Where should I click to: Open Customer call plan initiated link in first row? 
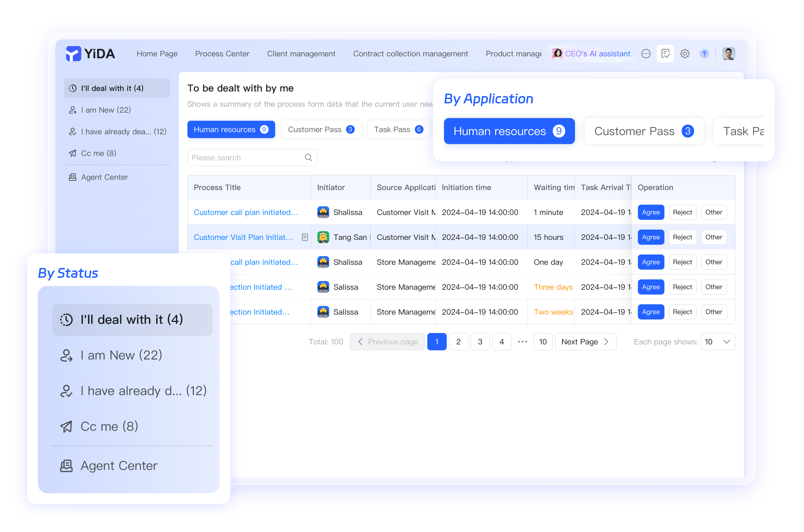[246, 212]
